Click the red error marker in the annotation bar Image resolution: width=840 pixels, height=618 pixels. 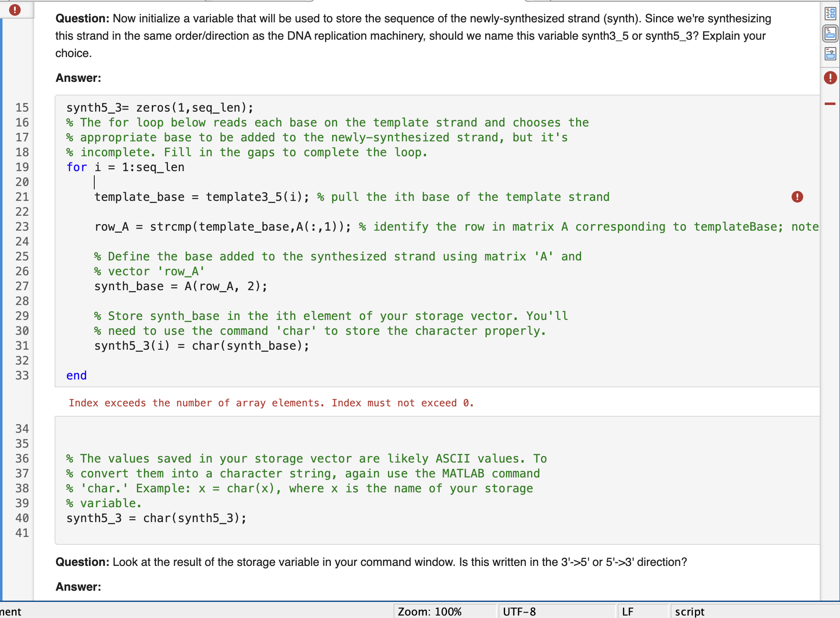[x=831, y=103]
